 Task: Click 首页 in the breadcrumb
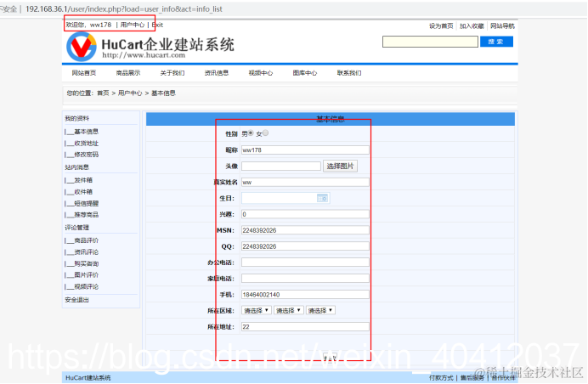coord(103,93)
